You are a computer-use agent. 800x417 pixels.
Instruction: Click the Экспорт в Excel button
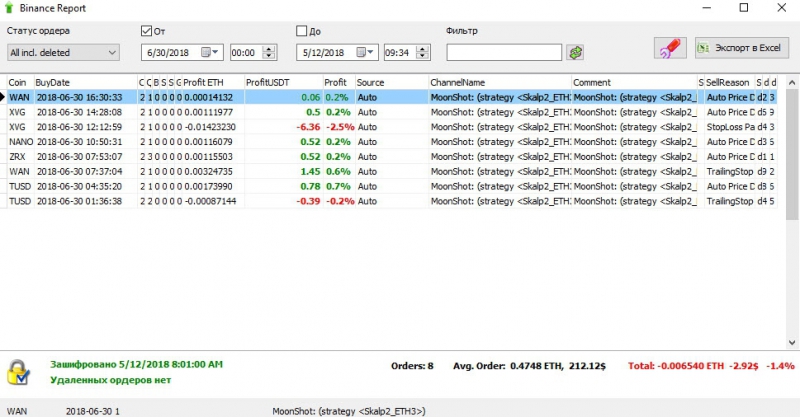[742, 48]
